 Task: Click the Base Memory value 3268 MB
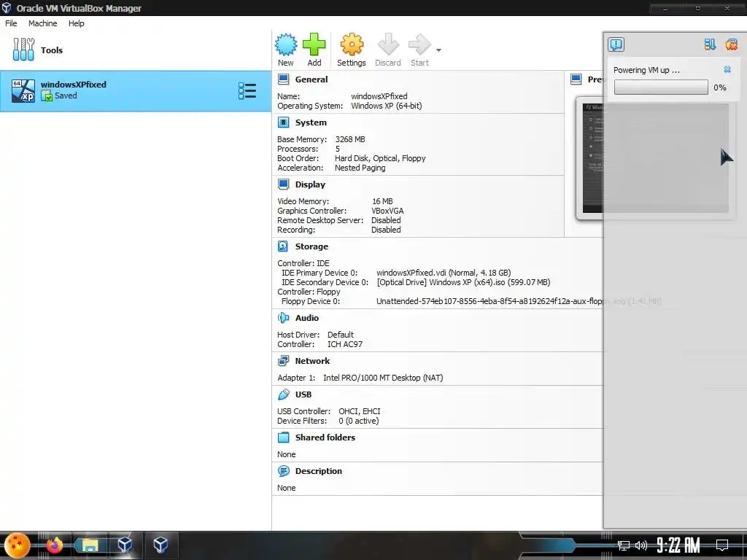click(350, 139)
